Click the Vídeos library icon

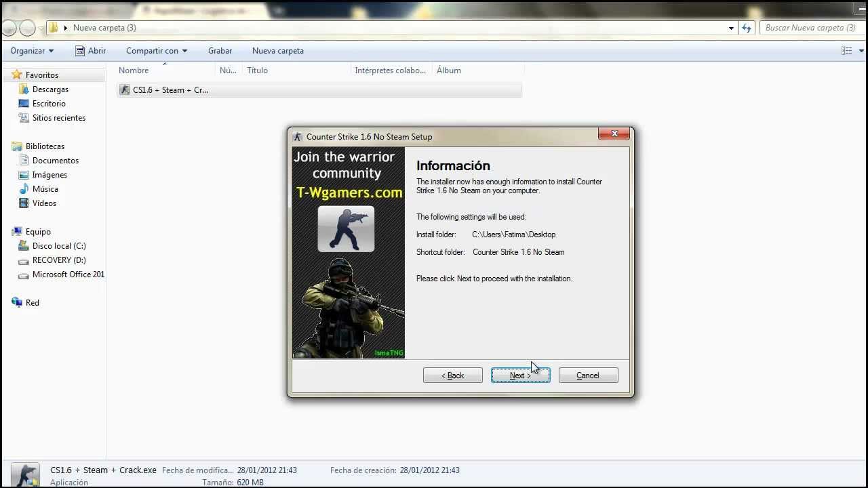(x=24, y=203)
